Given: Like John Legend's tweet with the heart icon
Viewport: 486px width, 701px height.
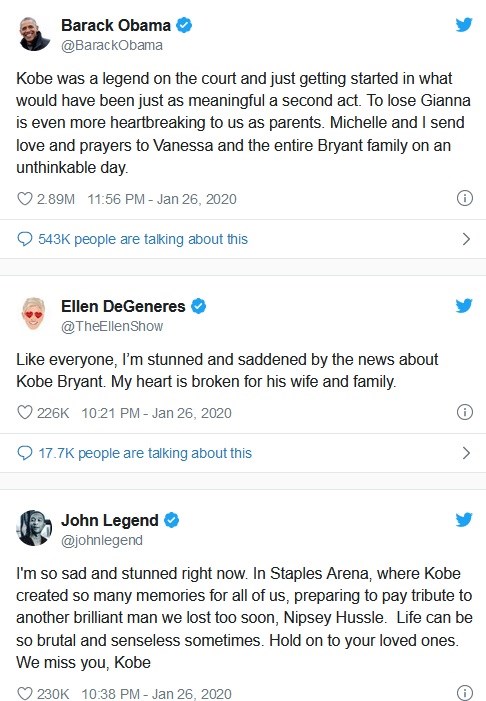Looking at the screenshot, I should [x=25, y=693].
